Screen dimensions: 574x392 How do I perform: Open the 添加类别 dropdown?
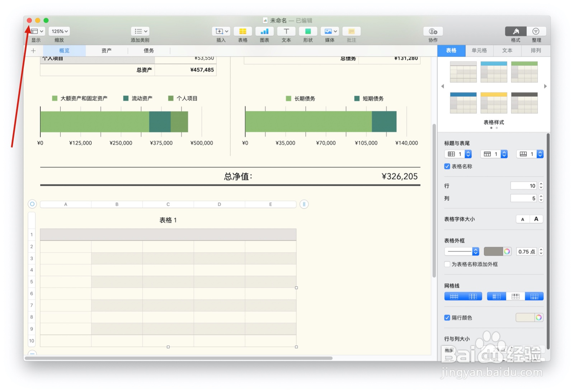pyautogui.click(x=140, y=32)
